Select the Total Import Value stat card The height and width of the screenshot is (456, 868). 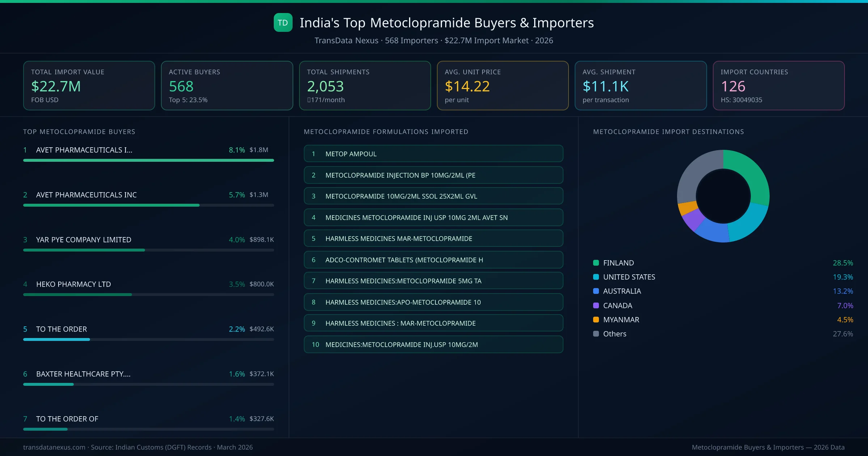(x=89, y=85)
